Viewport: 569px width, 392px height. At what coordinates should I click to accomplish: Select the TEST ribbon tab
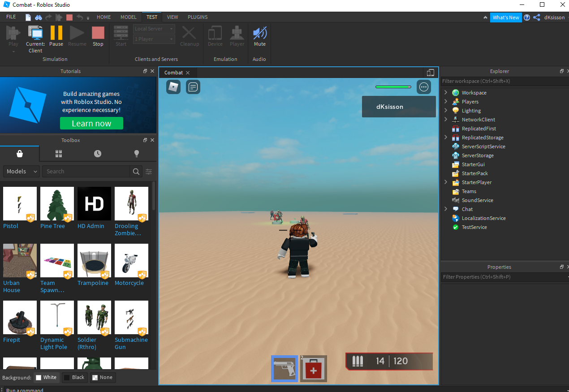click(152, 17)
